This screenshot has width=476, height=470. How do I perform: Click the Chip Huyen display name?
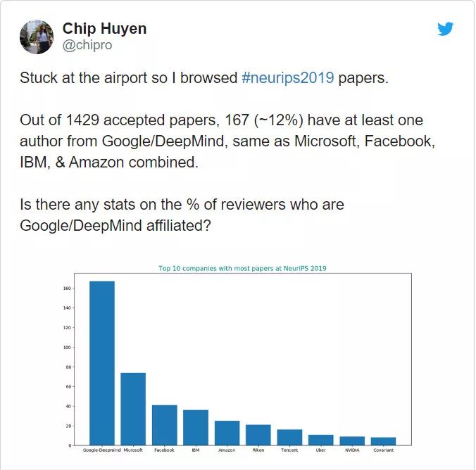tap(104, 29)
